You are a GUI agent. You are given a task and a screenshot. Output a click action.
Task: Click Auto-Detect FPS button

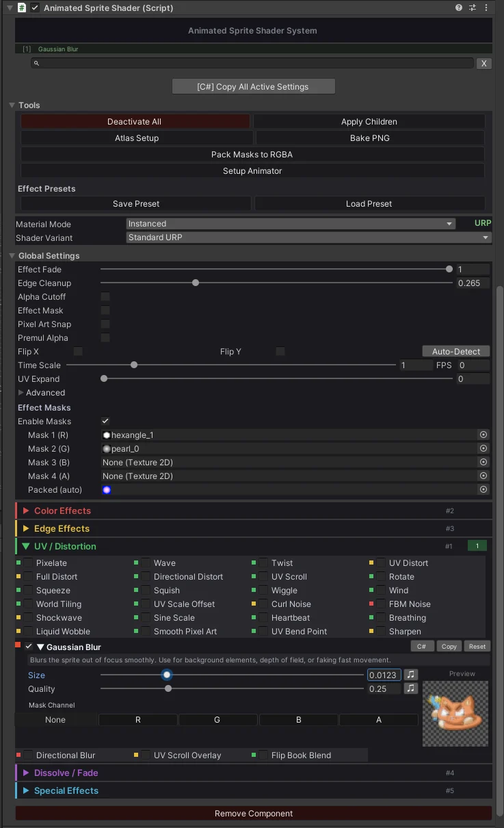tap(456, 351)
